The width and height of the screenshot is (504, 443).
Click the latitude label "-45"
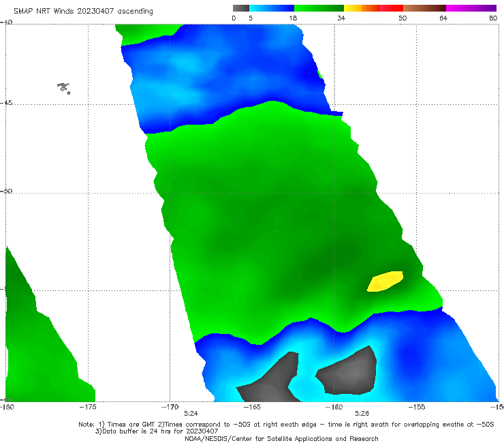point(6,103)
